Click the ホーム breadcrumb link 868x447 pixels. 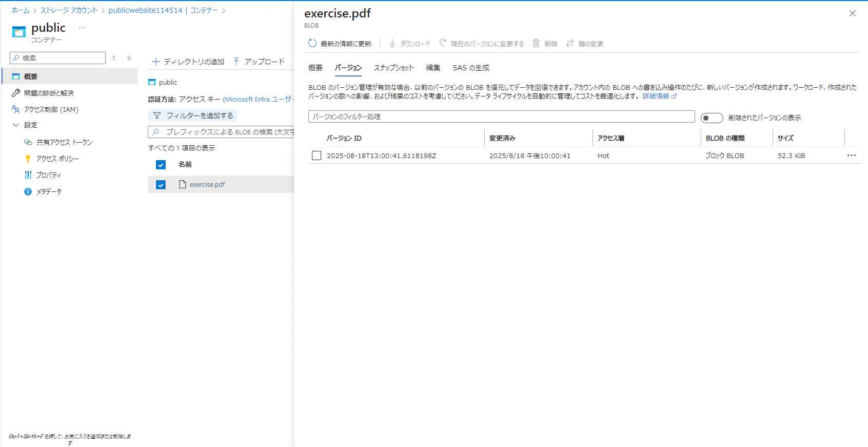[21, 10]
